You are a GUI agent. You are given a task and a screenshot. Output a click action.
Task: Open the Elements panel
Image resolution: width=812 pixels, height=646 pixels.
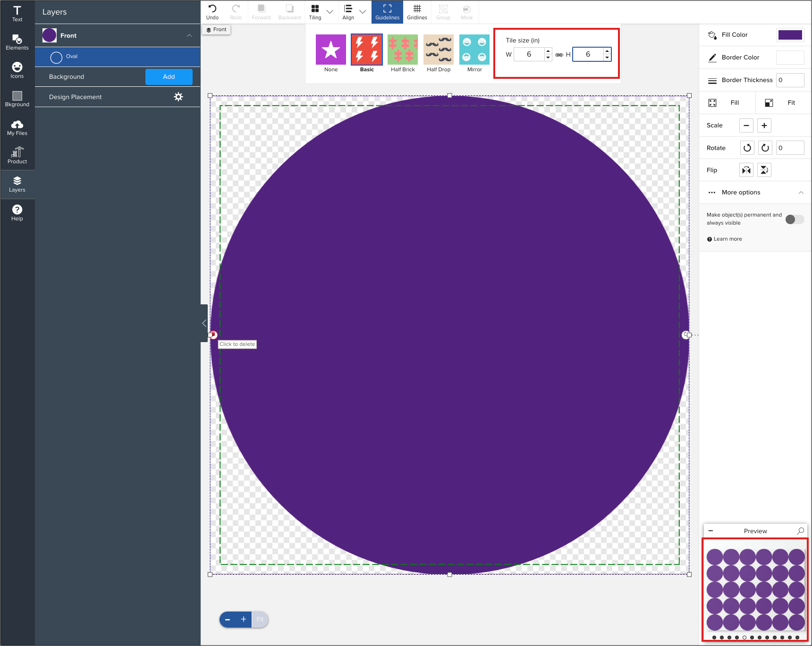click(x=17, y=42)
